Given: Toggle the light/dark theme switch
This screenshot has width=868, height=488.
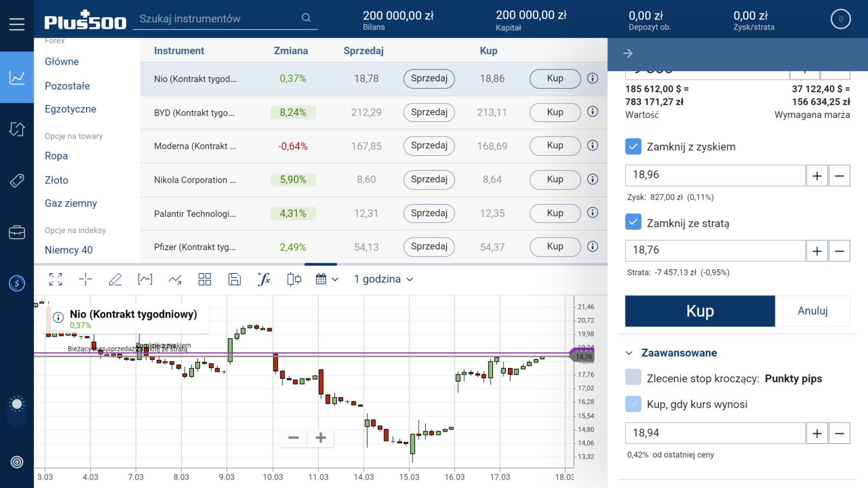Looking at the screenshot, I should [x=17, y=411].
